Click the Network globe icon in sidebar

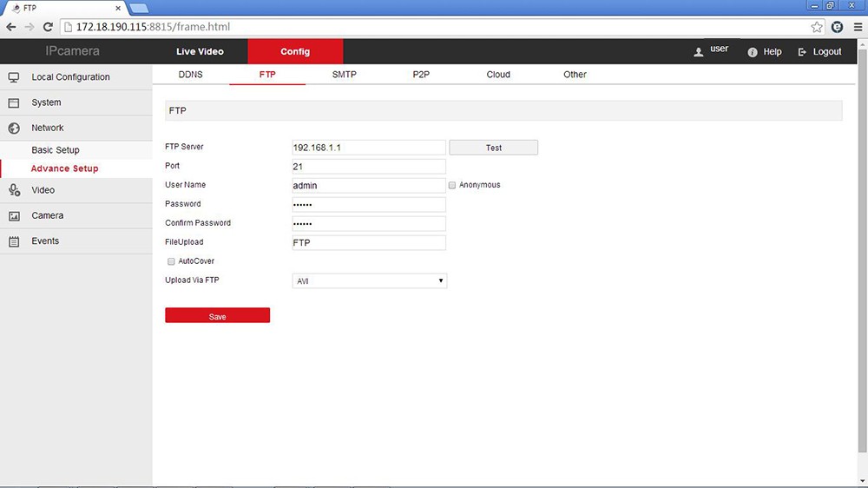coord(14,129)
